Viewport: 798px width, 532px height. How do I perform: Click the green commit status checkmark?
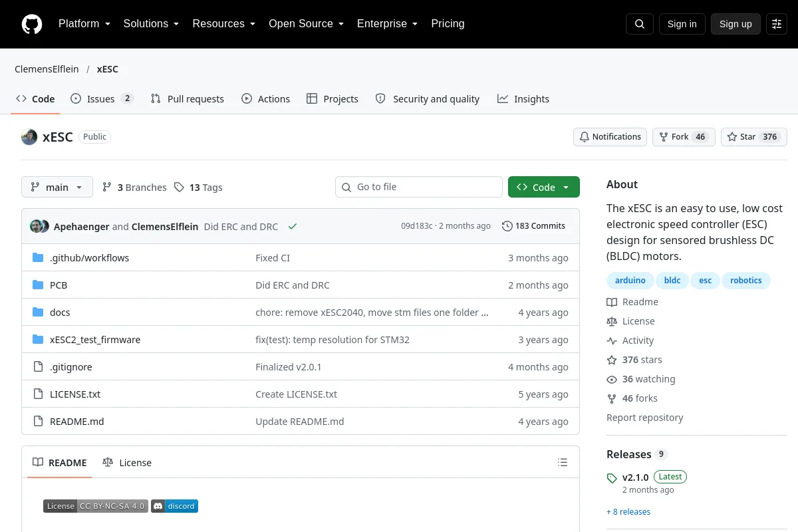pos(293,226)
